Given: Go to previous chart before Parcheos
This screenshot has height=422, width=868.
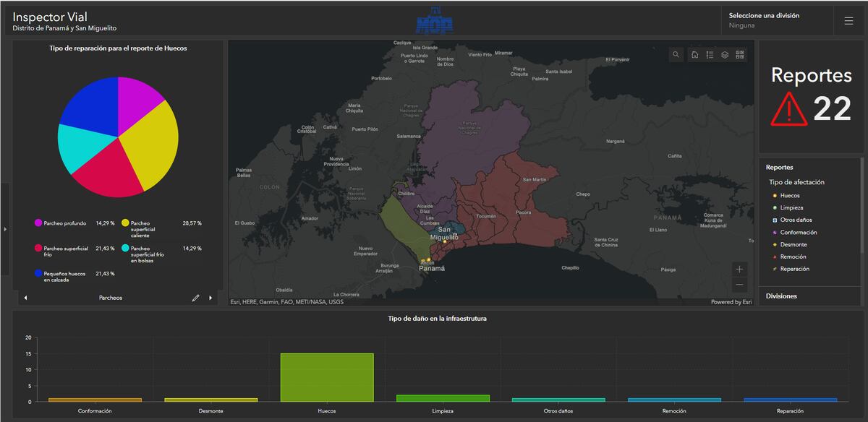Looking at the screenshot, I should (26, 298).
